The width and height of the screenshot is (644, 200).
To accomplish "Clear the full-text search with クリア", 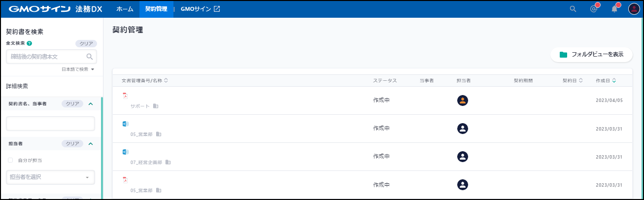I will point(86,43).
